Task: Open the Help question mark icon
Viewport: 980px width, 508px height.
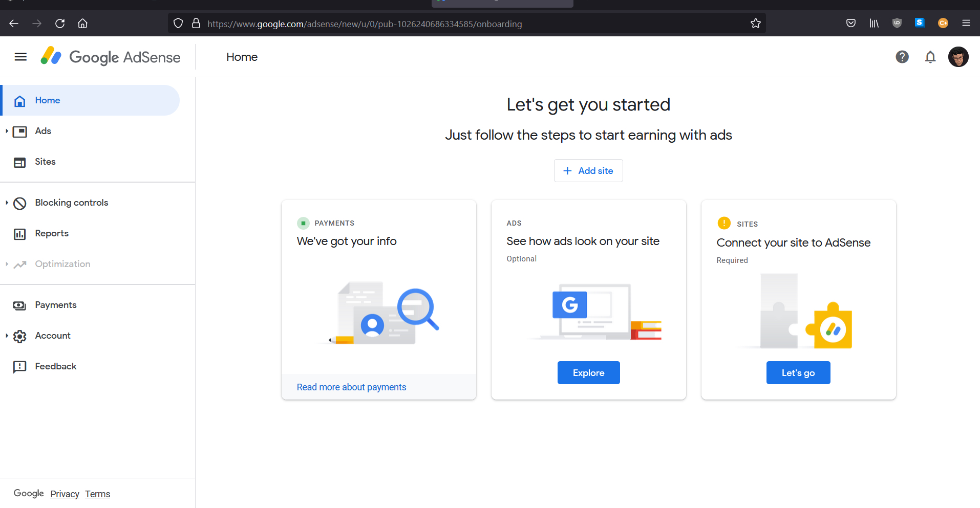Action: click(x=902, y=57)
